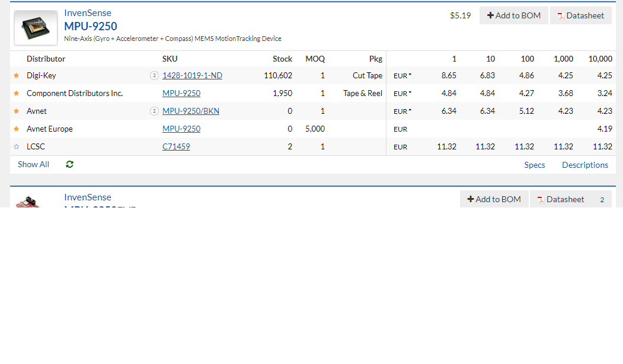Click the Tape & Reel packaging cell

point(363,94)
